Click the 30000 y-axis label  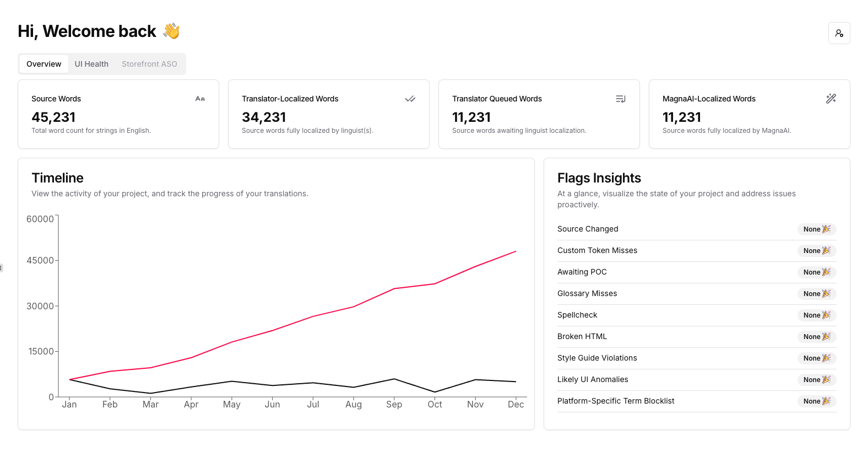click(x=40, y=306)
